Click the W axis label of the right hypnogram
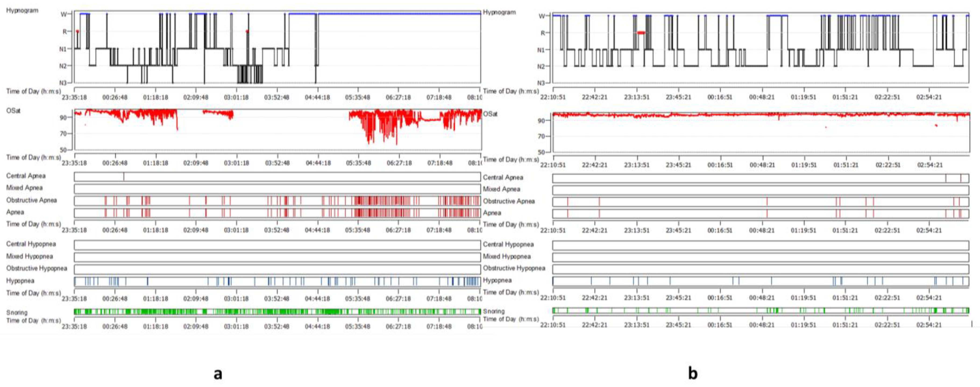980x387 pixels. (542, 16)
